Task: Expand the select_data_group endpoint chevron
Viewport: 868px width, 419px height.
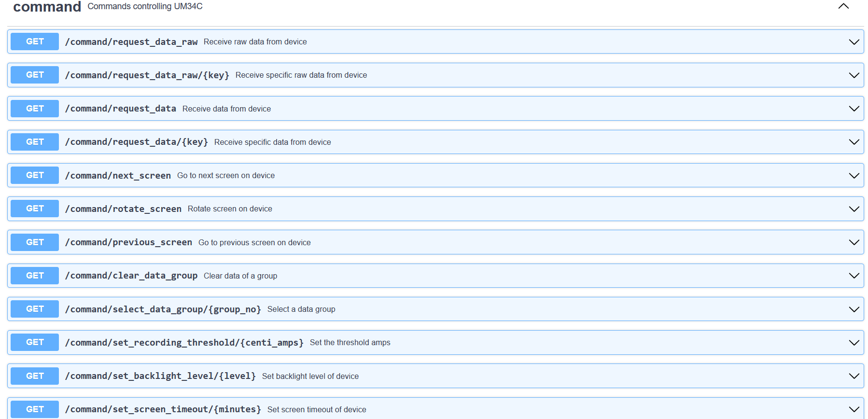Action: [854, 309]
